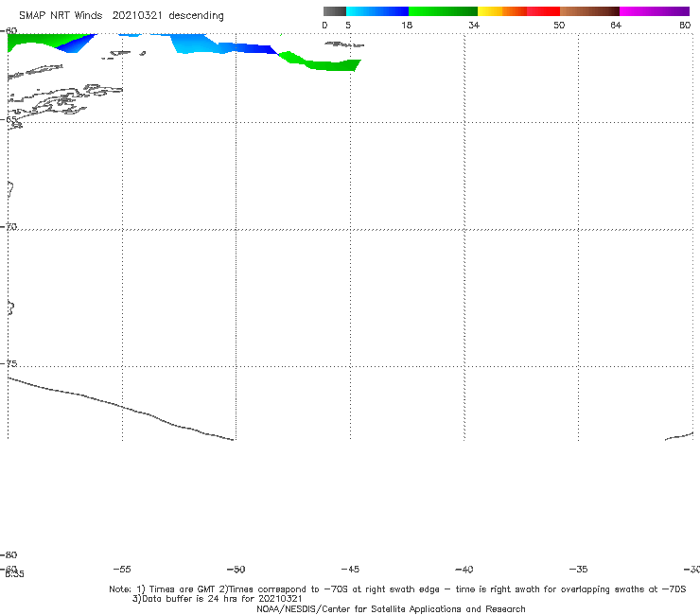Click the NOAA/NESDIS credit line
Screen dimensions: 700x615
tap(391, 608)
